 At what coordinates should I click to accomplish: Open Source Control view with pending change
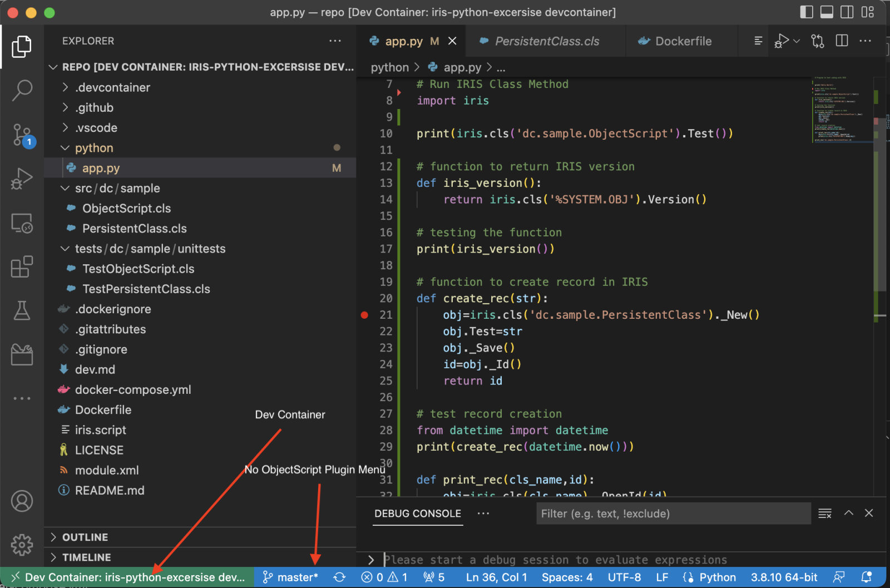pos(23,135)
